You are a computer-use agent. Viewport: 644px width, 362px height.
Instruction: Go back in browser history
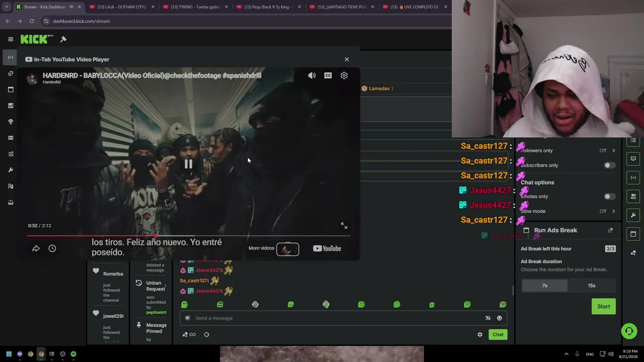coord(8,21)
